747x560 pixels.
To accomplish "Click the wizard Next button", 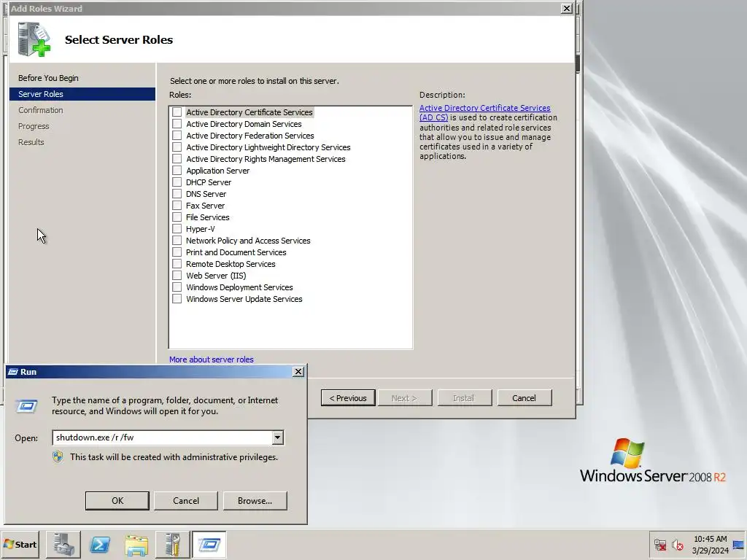I will [404, 398].
